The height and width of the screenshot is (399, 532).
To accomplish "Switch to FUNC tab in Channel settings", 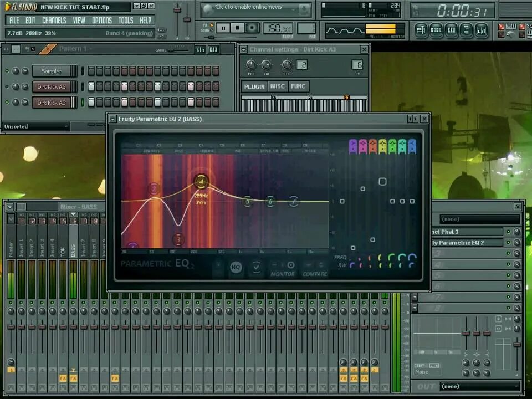I will coord(298,86).
